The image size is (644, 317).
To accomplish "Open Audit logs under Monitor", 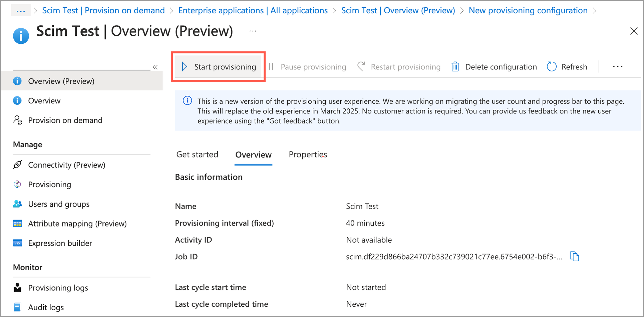I will (46, 307).
